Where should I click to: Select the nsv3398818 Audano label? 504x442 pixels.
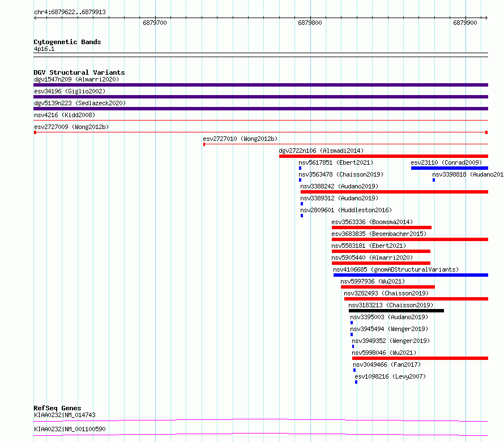coord(468,174)
